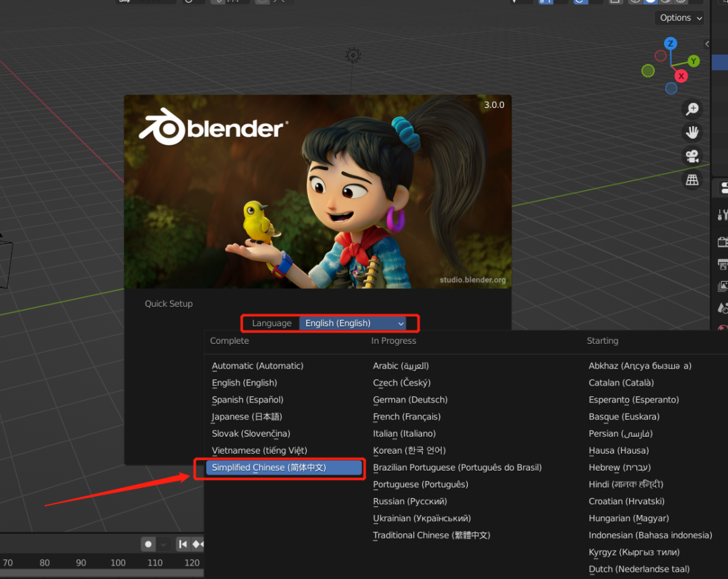The height and width of the screenshot is (579, 728).
Task: Open the Tool settings wrench icon
Action: 722,214
